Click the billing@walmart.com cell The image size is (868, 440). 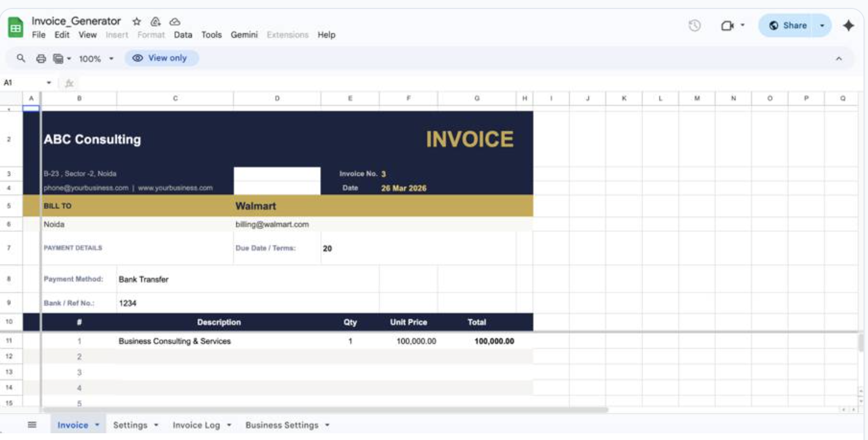click(x=272, y=225)
